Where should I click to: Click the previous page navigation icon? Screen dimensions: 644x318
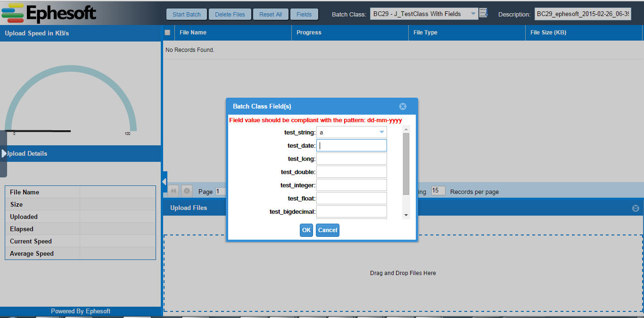pos(187,191)
